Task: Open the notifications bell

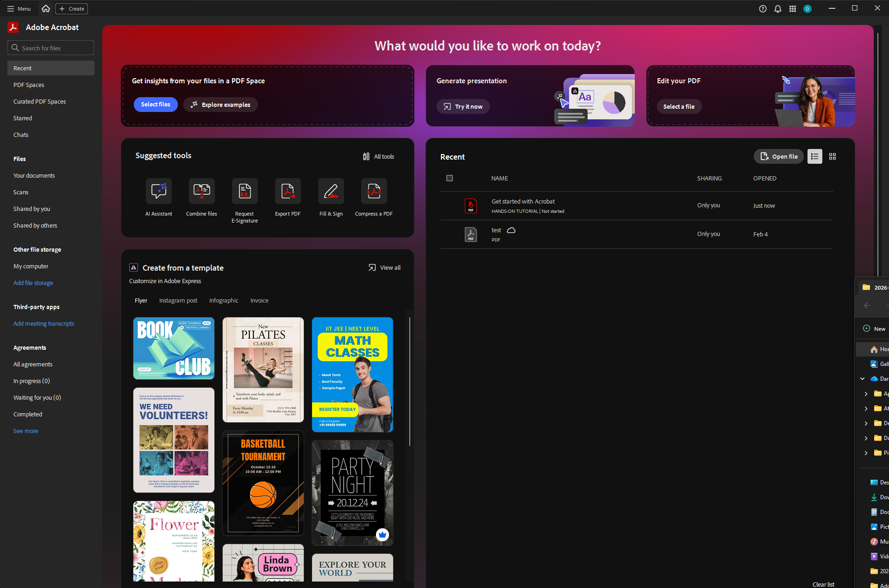Action: click(777, 9)
